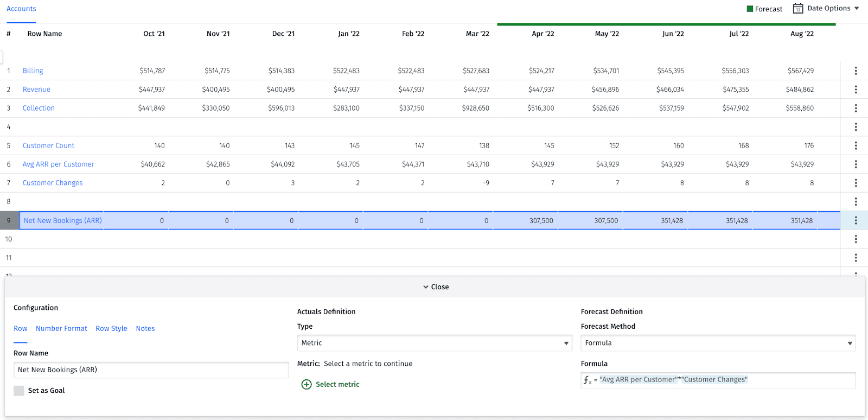Open the Avg ARR per Customer link
The image size is (868, 420).
58,164
